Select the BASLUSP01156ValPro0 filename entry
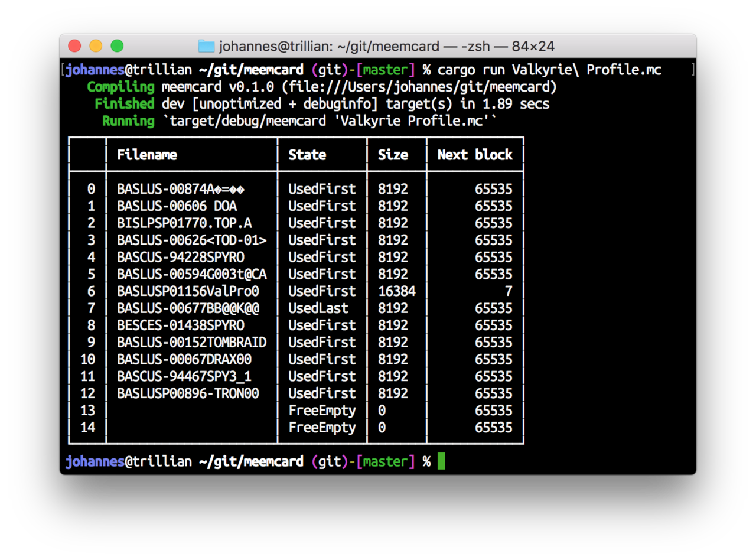Screen dimensions: 756x560 (188, 291)
